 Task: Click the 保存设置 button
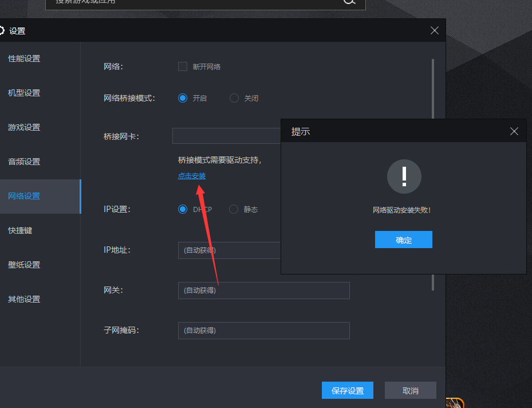348,390
